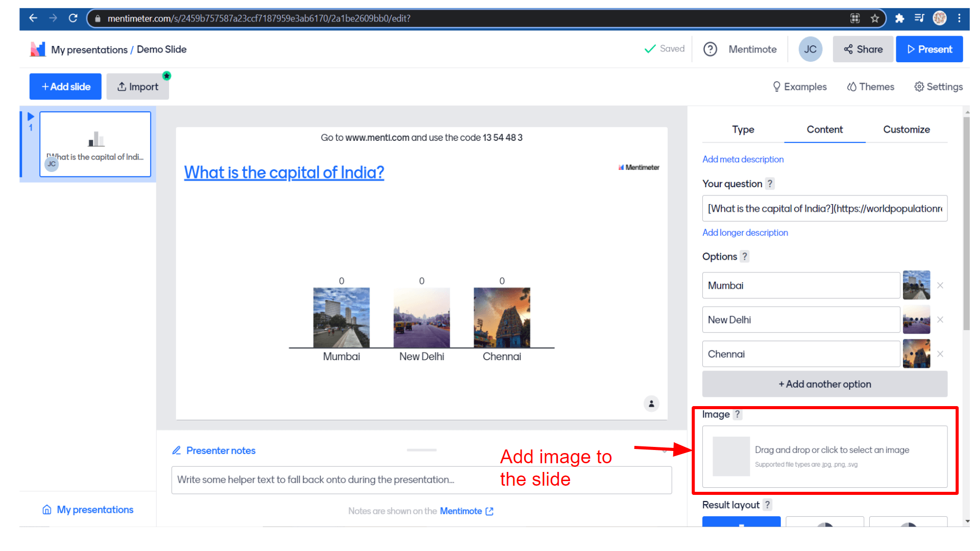Click the image upload drop area
Image resolution: width=980 pixels, height=551 pixels.
pyautogui.click(x=824, y=457)
